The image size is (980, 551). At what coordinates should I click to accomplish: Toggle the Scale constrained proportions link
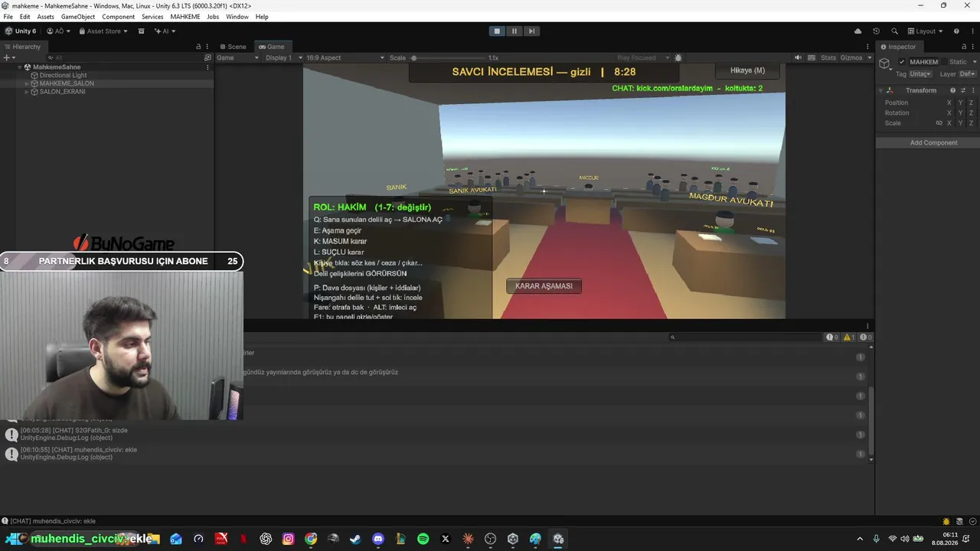(939, 123)
